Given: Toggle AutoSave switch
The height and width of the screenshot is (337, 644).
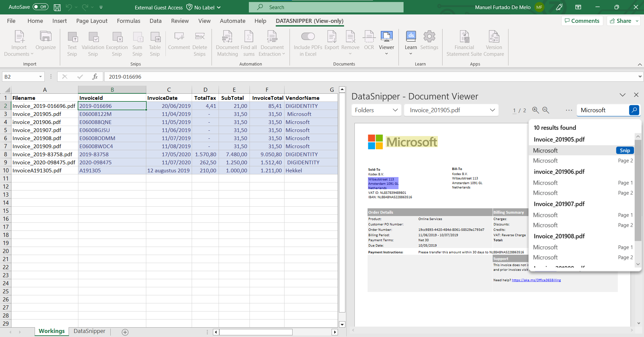Looking at the screenshot, I should coord(40,7).
